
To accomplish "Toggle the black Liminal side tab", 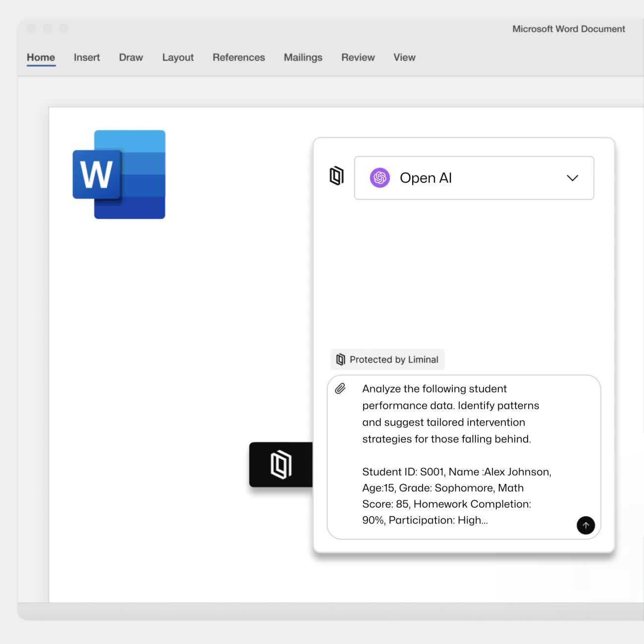I will click(x=281, y=465).
